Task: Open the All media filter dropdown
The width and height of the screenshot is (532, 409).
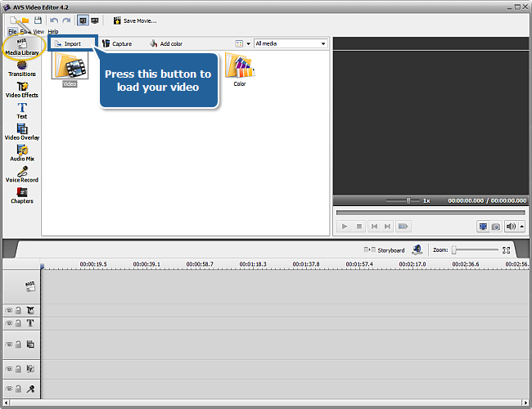Action: [x=291, y=43]
